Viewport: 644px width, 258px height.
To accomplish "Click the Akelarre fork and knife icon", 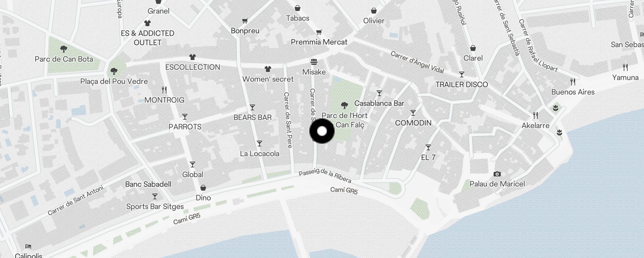I will [535, 115].
